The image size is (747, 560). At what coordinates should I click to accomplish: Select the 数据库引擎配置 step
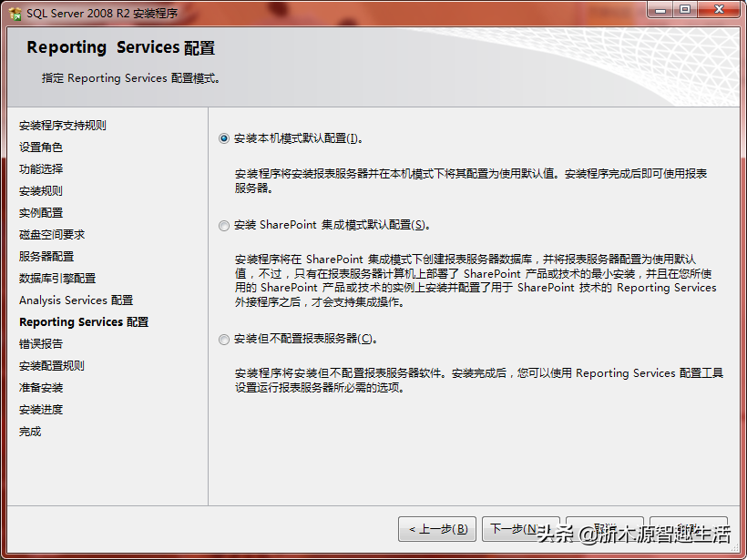(57, 279)
